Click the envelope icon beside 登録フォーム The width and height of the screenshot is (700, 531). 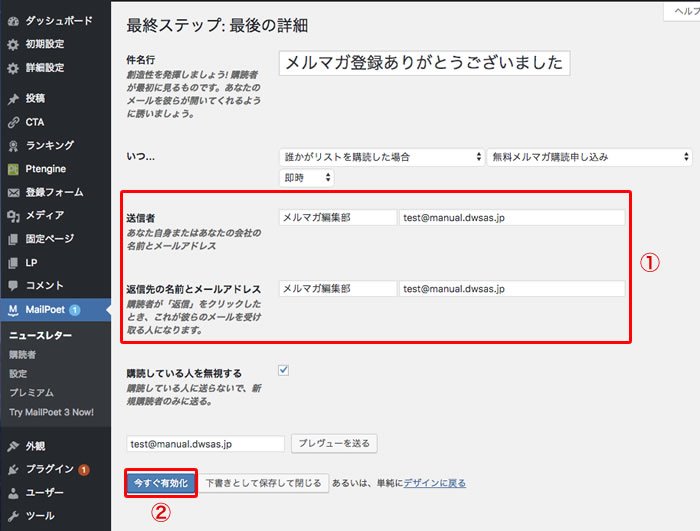pos(13,192)
